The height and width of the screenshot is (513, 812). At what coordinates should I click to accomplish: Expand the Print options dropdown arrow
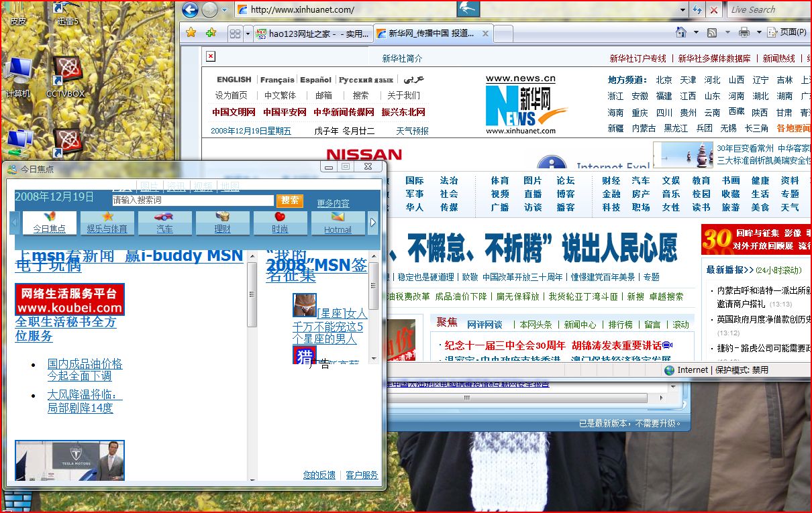tap(759, 32)
